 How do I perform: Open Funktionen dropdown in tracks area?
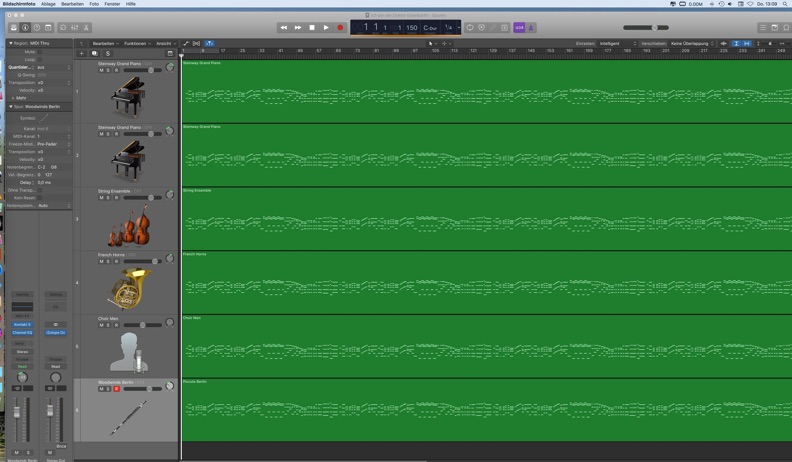pyautogui.click(x=137, y=43)
